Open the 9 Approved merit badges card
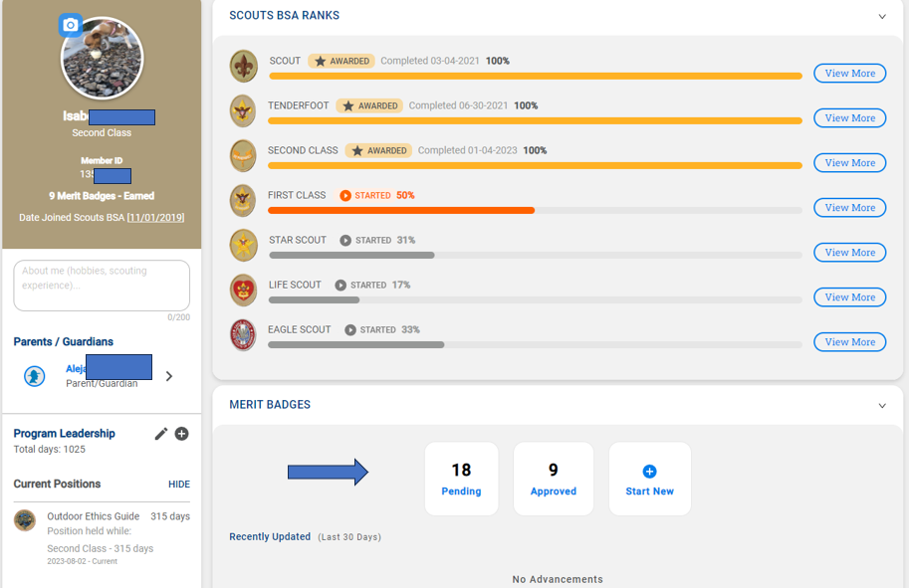Image resolution: width=909 pixels, height=588 pixels. point(554,479)
